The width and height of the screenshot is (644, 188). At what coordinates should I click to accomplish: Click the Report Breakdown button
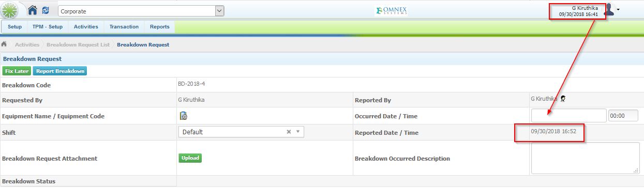(60, 71)
